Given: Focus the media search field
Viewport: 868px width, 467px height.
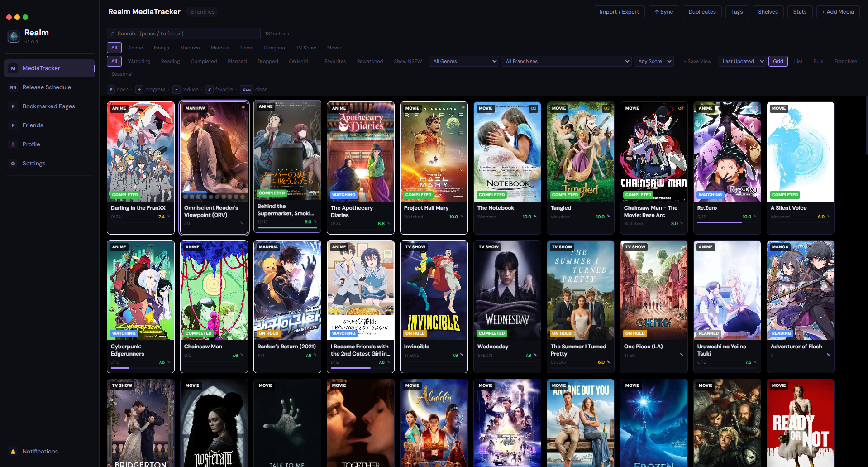Looking at the screenshot, I should 184,34.
